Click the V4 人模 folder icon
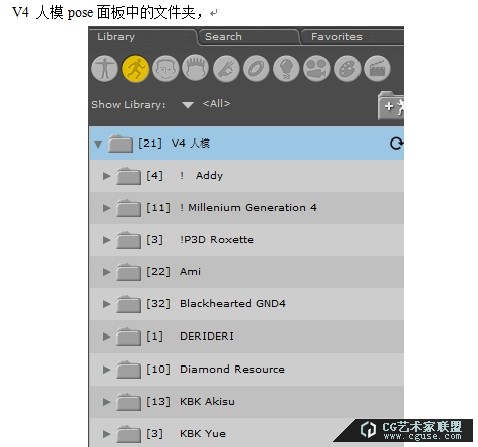 tap(120, 144)
